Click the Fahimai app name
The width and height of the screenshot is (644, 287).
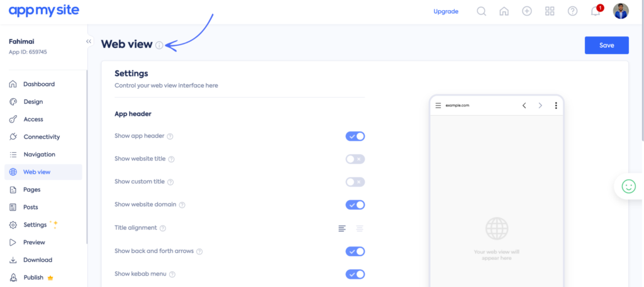click(x=21, y=42)
